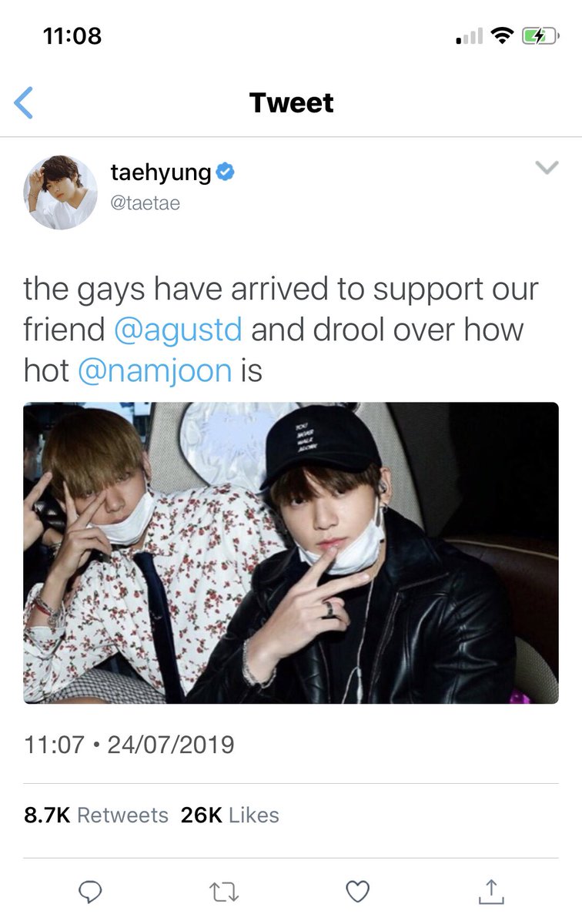This screenshot has height=924, width=582.
Task: Tap the reply speech bubble icon
Action: click(x=91, y=892)
